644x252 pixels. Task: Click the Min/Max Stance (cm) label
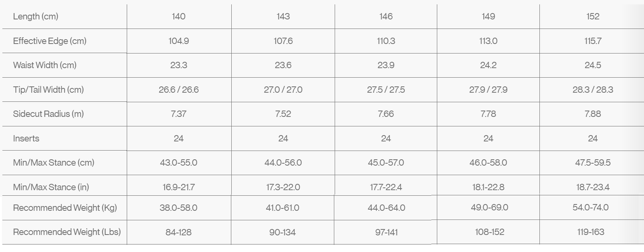tap(53, 162)
